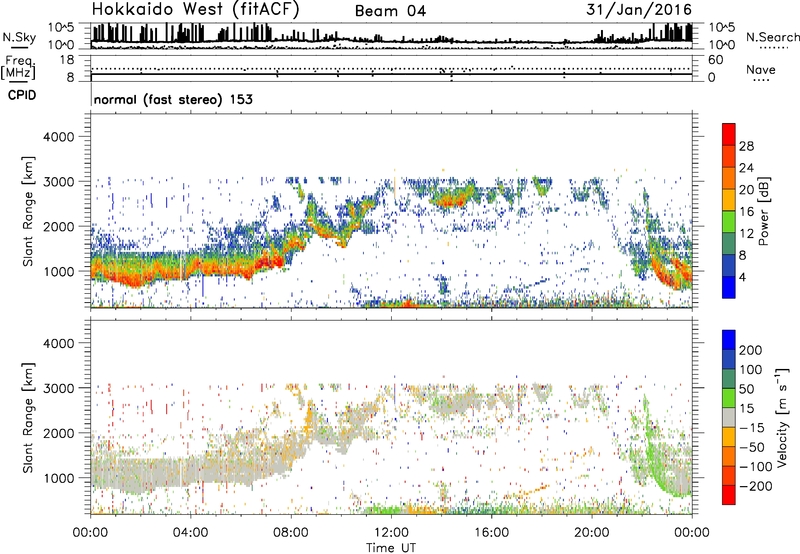800x554 pixels.
Task: Click the "N.Search" legend label
Action: [x=772, y=37]
